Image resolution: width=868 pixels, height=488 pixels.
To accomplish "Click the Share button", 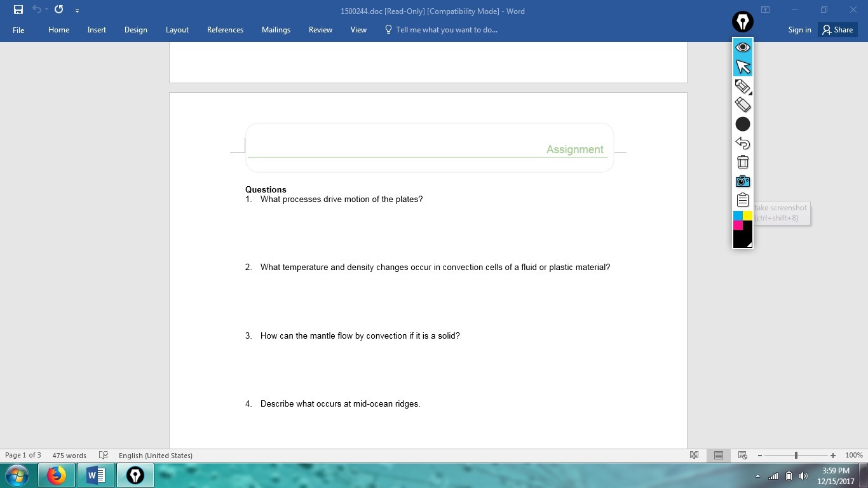I will tap(837, 30).
